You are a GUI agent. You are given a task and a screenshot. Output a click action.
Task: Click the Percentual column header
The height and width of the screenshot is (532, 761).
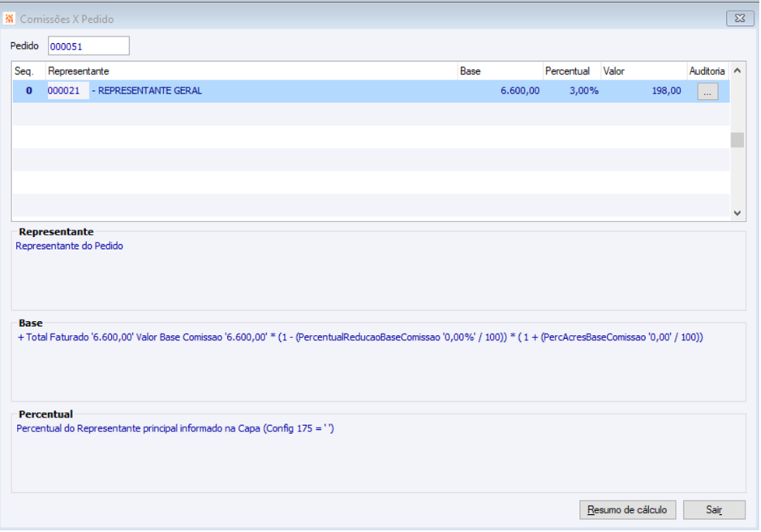(572, 71)
